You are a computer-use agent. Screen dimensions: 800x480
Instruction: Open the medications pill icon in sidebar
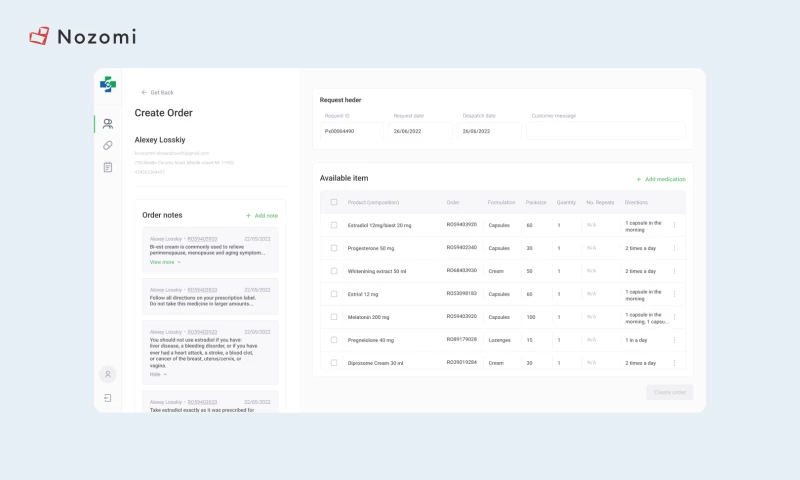pos(108,145)
